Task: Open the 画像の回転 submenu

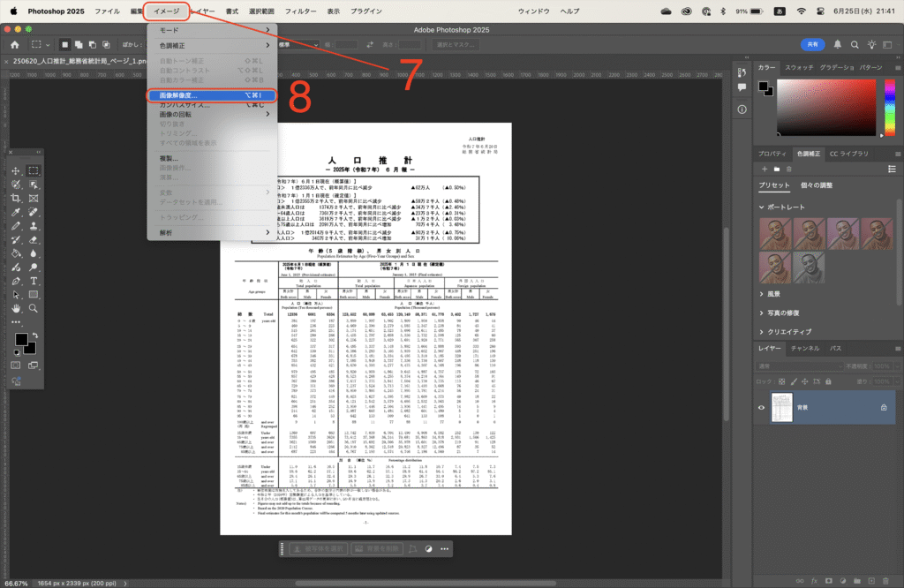Action: [212, 114]
